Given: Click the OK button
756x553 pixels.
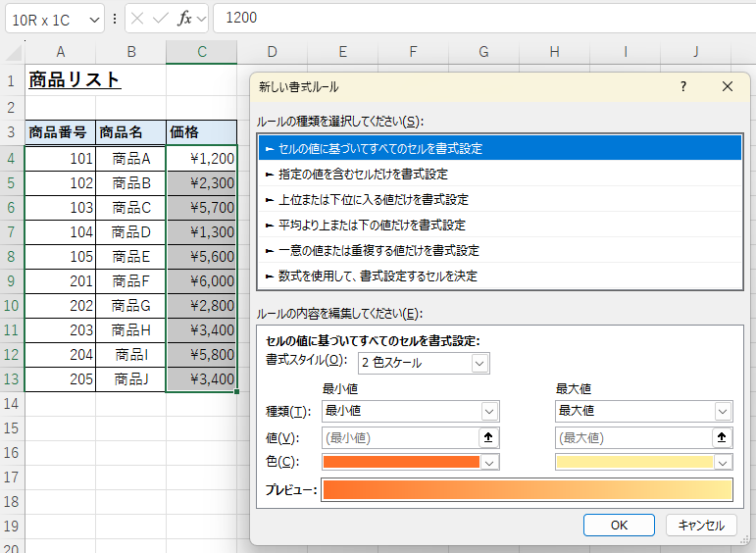Looking at the screenshot, I should (x=618, y=525).
